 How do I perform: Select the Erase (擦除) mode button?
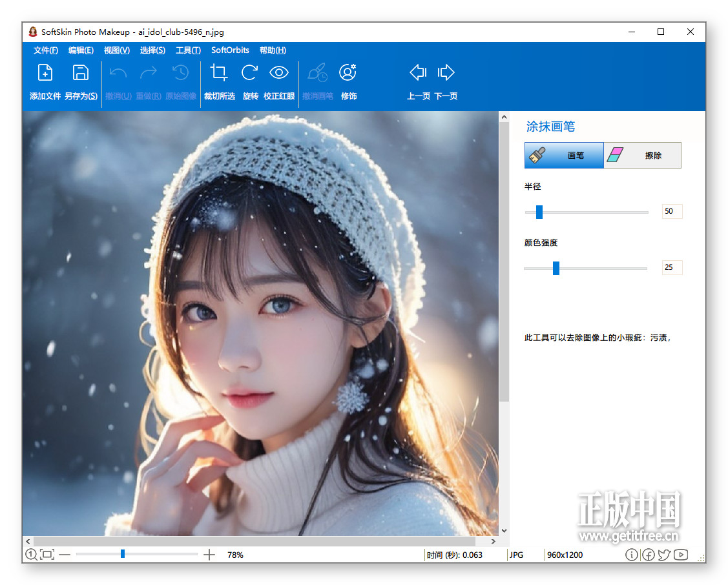tap(643, 156)
